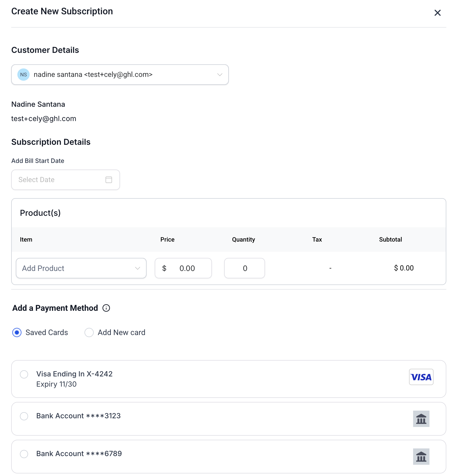This screenshot has height=476, width=456.
Task: Click the Subtotal column header
Action: (391, 240)
